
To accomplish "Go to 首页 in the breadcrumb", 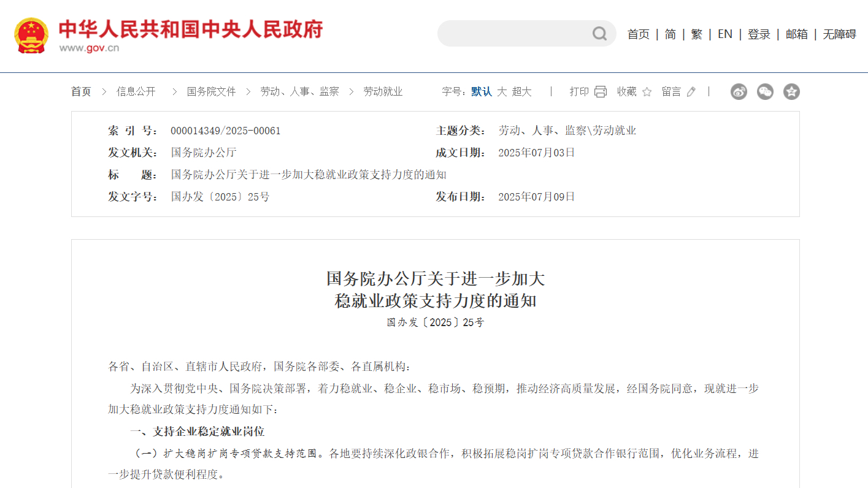I will (x=81, y=92).
